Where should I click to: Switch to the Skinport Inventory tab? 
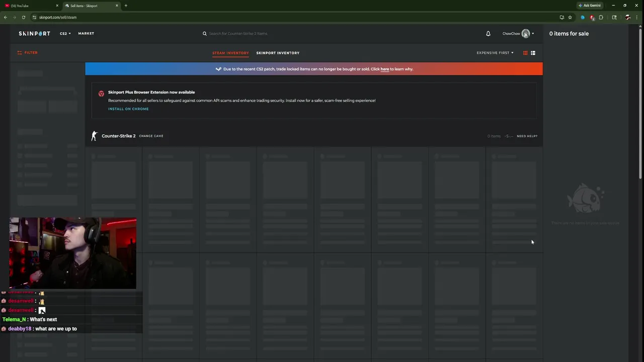coord(278,53)
